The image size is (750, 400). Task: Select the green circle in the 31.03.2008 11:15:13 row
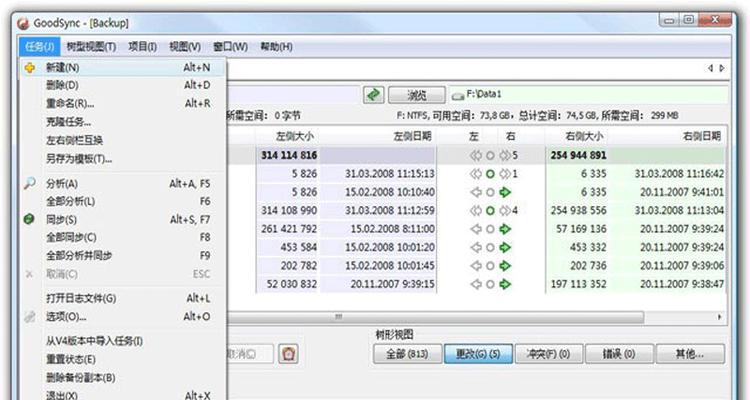490,174
